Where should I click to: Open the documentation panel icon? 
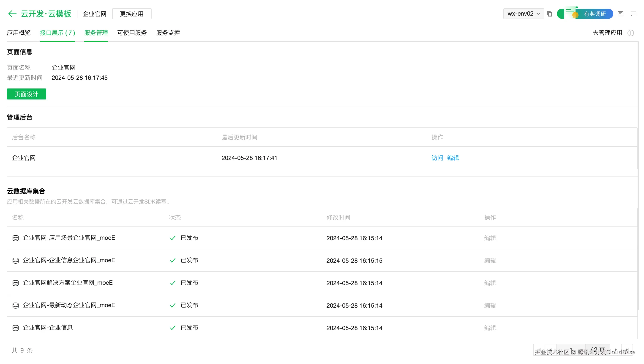tap(620, 14)
